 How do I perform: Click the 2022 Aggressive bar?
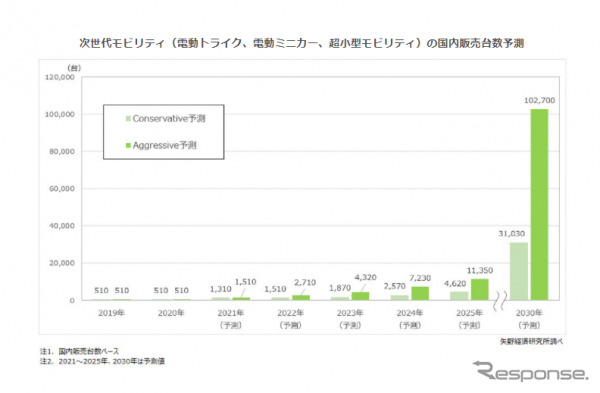coord(301,297)
